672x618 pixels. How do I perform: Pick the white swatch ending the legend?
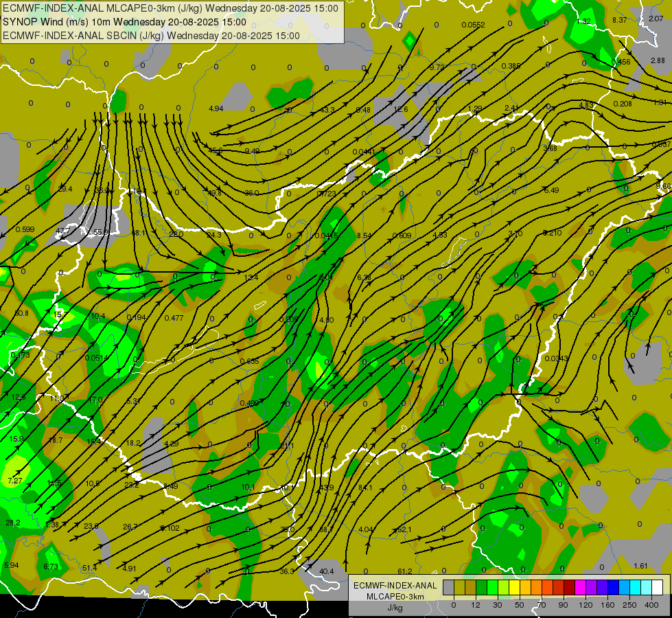click(657, 587)
